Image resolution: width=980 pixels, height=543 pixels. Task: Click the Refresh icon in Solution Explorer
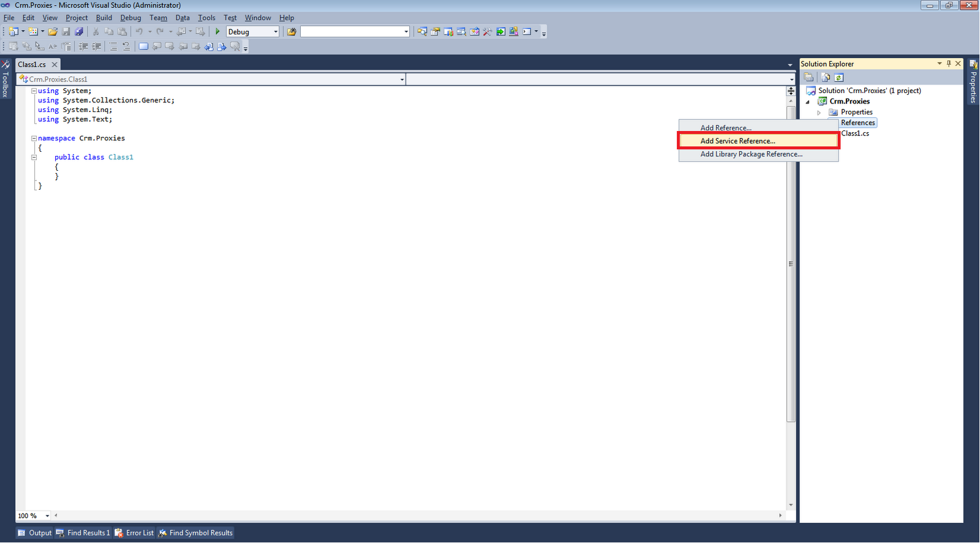[x=839, y=77]
